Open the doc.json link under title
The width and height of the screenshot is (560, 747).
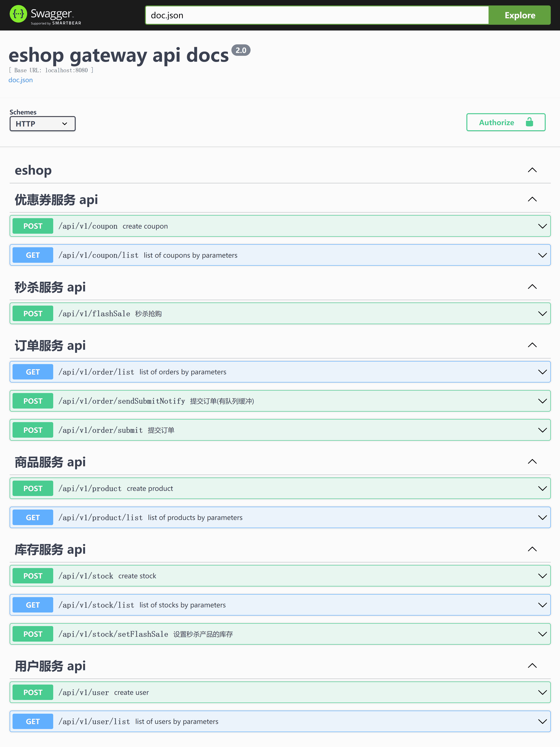(21, 80)
